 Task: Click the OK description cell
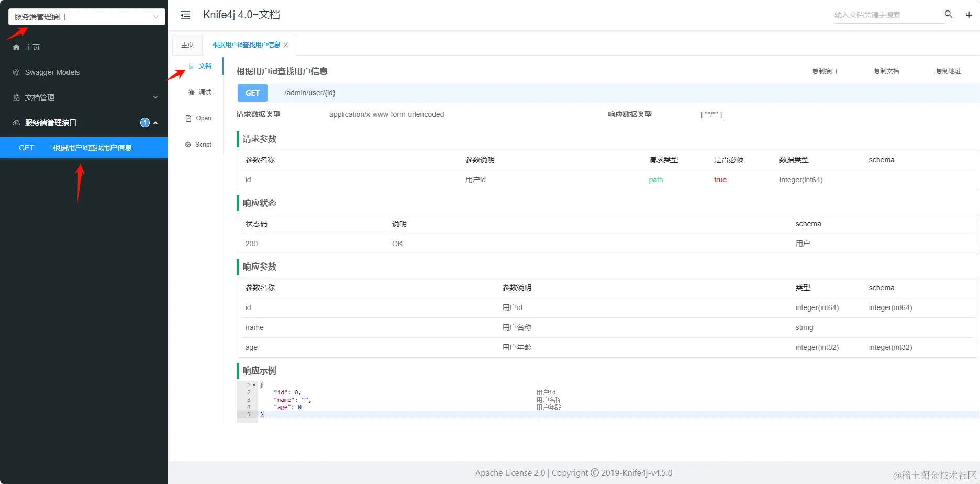tap(397, 244)
